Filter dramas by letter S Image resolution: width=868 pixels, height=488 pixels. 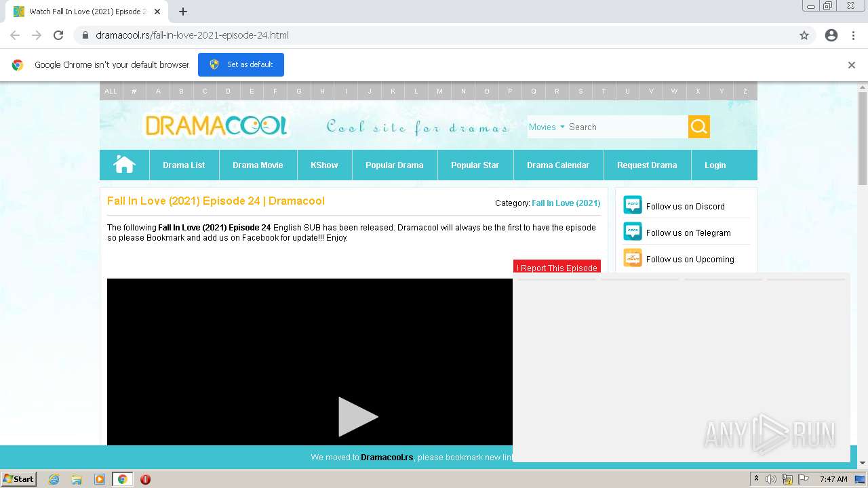pyautogui.click(x=580, y=91)
